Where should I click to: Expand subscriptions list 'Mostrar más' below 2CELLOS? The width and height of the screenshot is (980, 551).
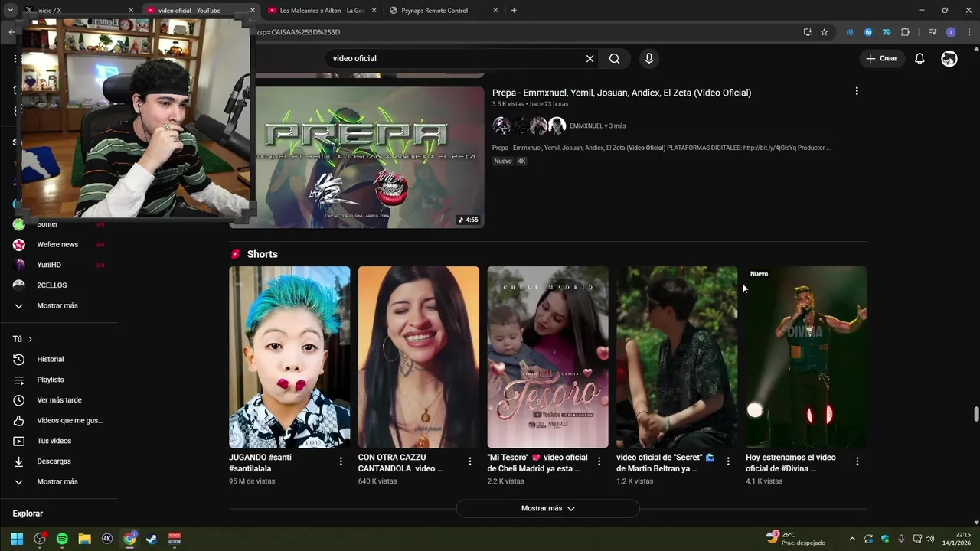[57, 306]
